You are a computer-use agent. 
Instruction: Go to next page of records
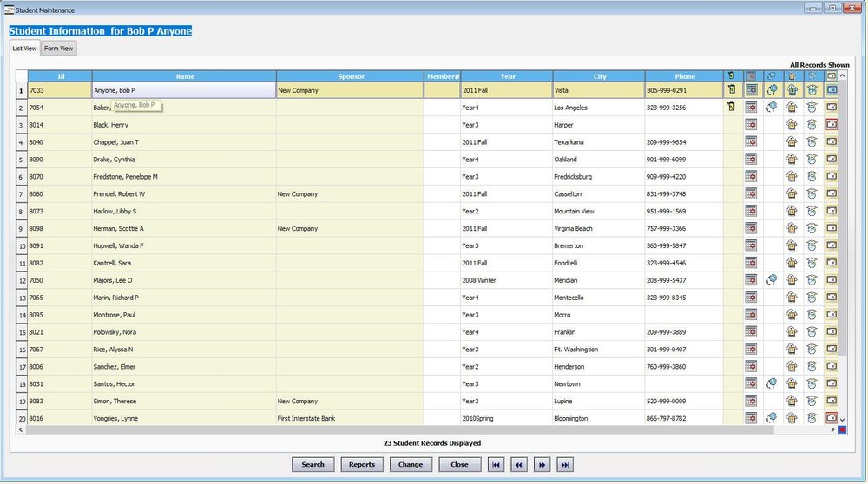point(542,465)
